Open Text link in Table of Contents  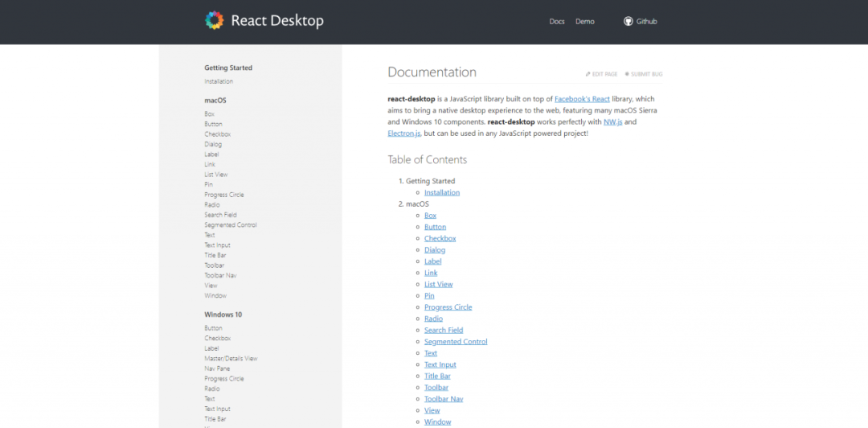coord(431,353)
